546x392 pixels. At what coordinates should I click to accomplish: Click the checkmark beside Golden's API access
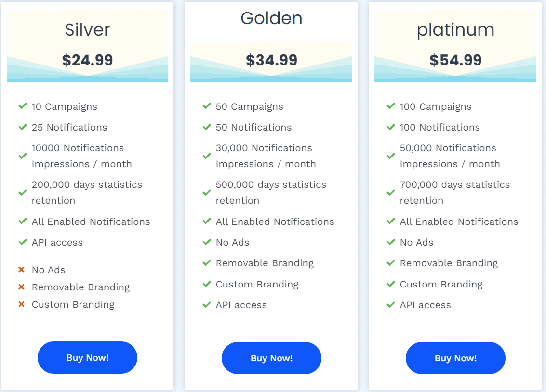(x=206, y=305)
